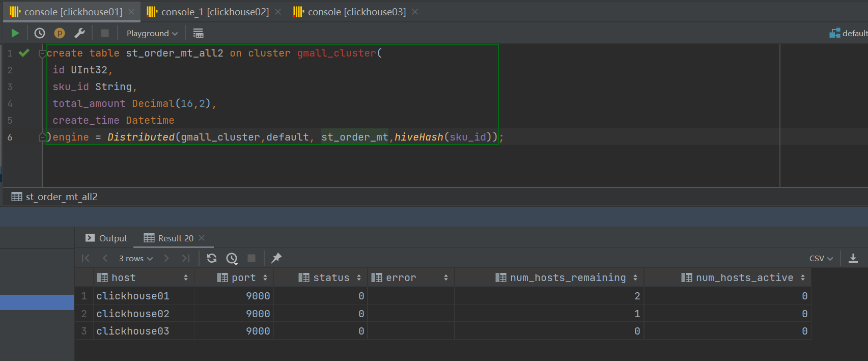Pin the Result 20 tab

pos(276,258)
